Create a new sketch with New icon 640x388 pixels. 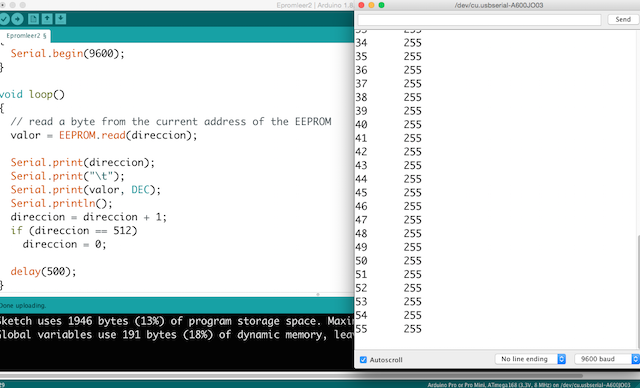pos(33,19)
